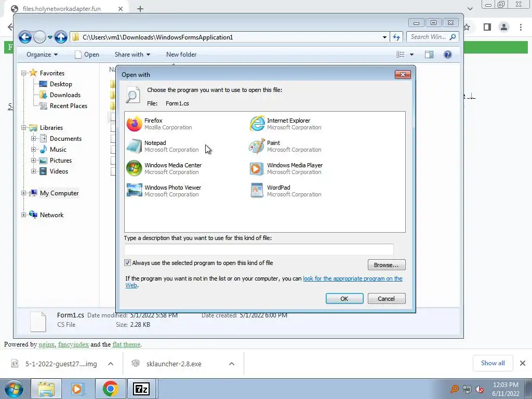Select Desktop under Favorites
532x399 pixels.
coord(61,84)
